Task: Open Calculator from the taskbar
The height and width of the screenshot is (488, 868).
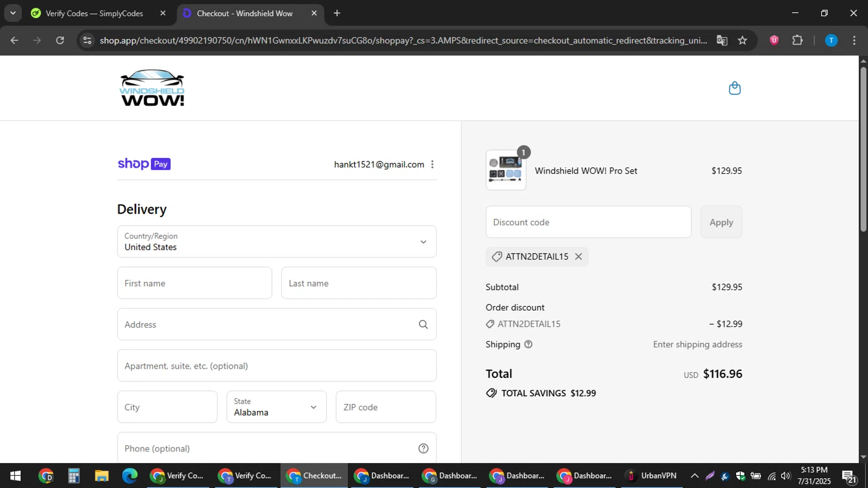Action: [73, 476]
